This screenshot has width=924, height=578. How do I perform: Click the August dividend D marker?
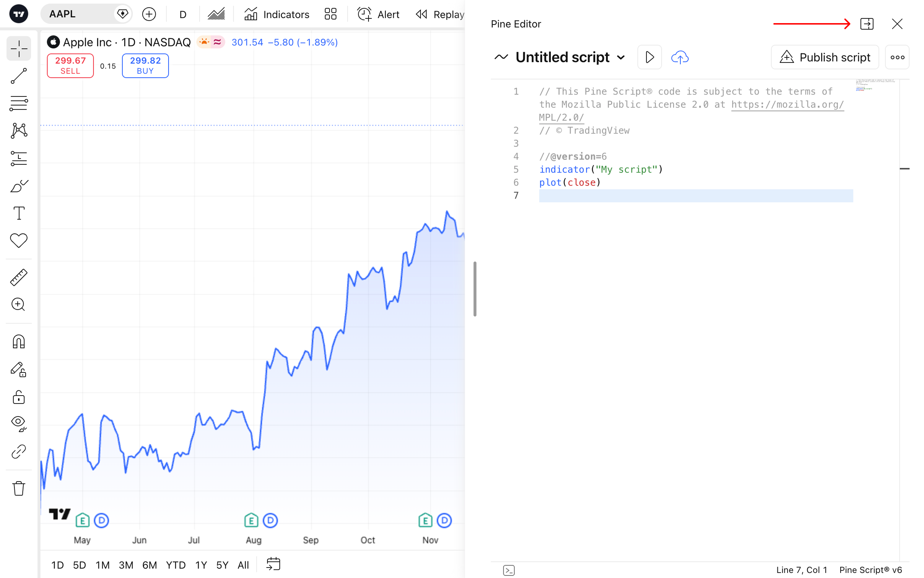coord(270,520)
